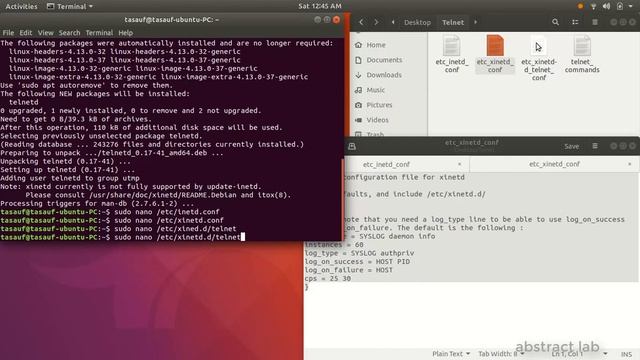Screen dimensions: 640x360
Task: Expand the Terminal application menu in top bar
Action: [70, 6]
